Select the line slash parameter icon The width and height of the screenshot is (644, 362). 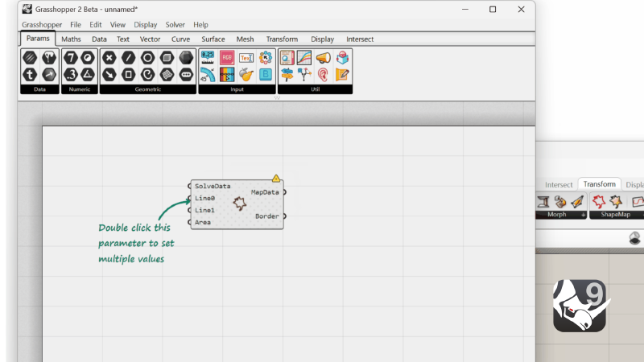[129, 57]
